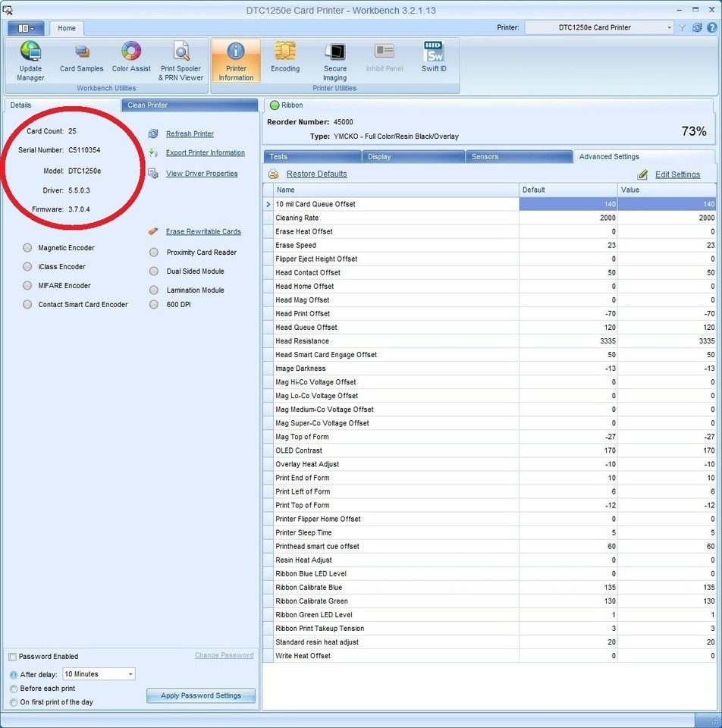
Task: Enable the Password Enabled checkbox
Action: (12, 657)
